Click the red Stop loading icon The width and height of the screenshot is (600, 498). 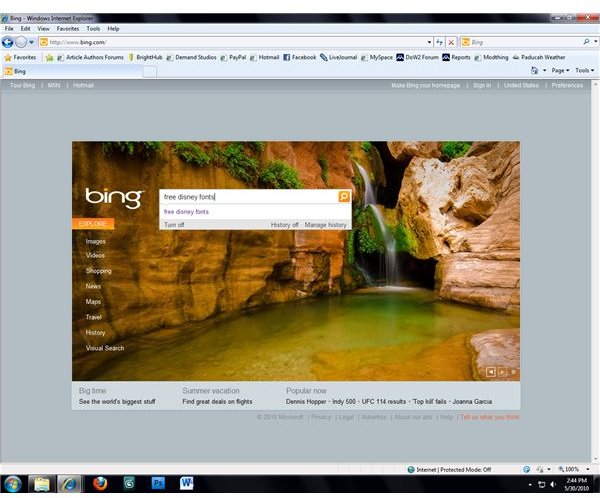point(451,42)
